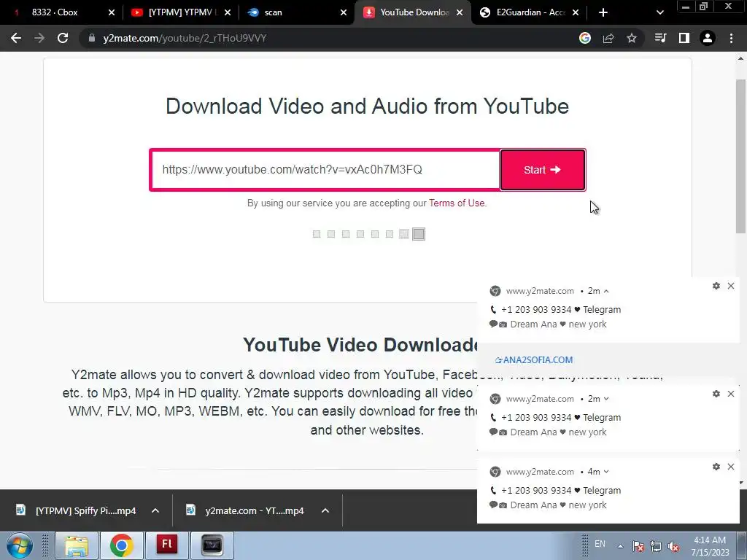Open settings of the middle 2m notification
The image size is (747, 560).
click(716, 394)
